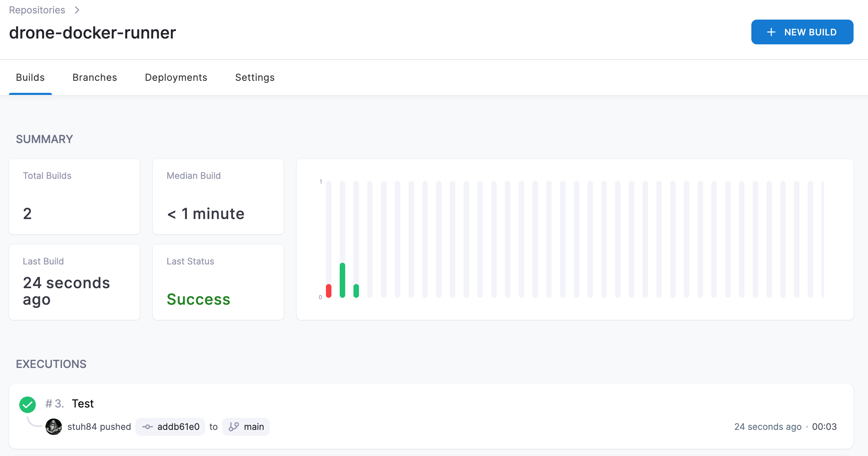
Task: Click the short green build bar
Action: point(356,291)
